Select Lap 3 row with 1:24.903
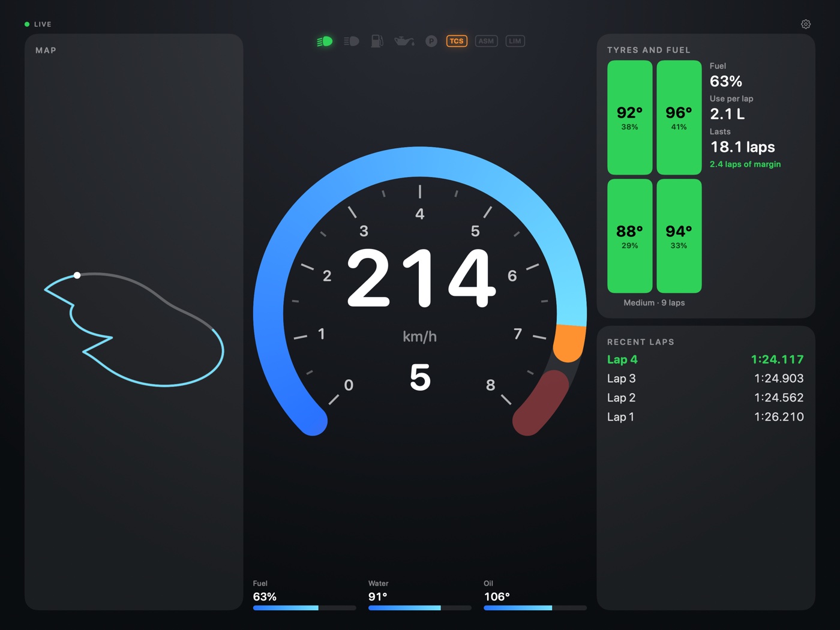 (x=706, y=379)
